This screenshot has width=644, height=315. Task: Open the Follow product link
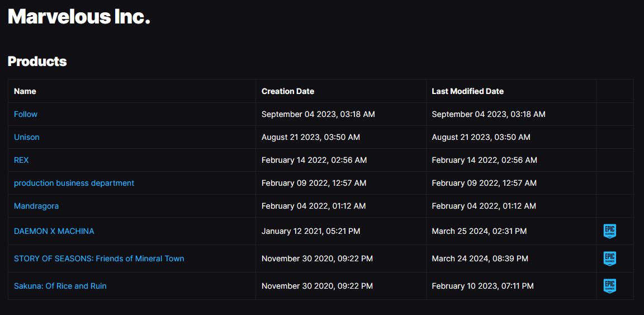(26, 114)
